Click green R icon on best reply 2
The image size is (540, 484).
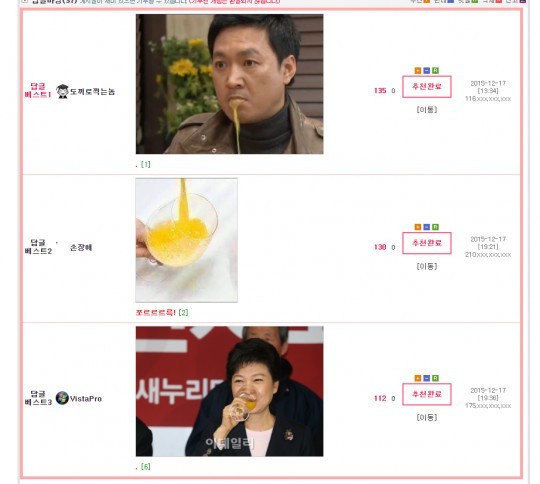pyautogui.click(x=435, y=227)
